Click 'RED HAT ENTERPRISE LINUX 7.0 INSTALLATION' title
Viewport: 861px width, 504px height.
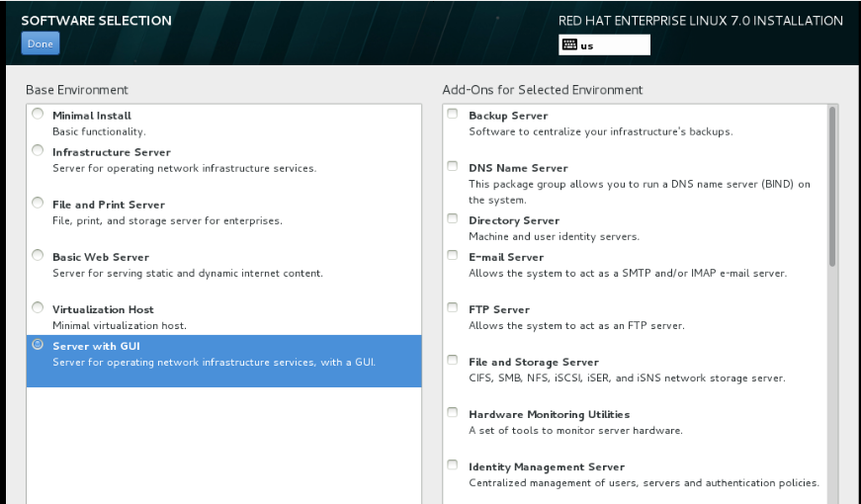pos(701,21)
